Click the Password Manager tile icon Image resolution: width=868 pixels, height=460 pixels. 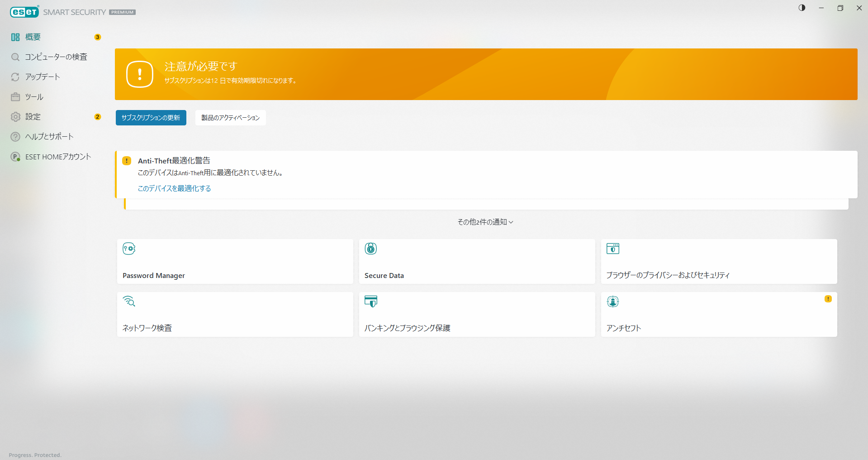(x=129, y=249)
